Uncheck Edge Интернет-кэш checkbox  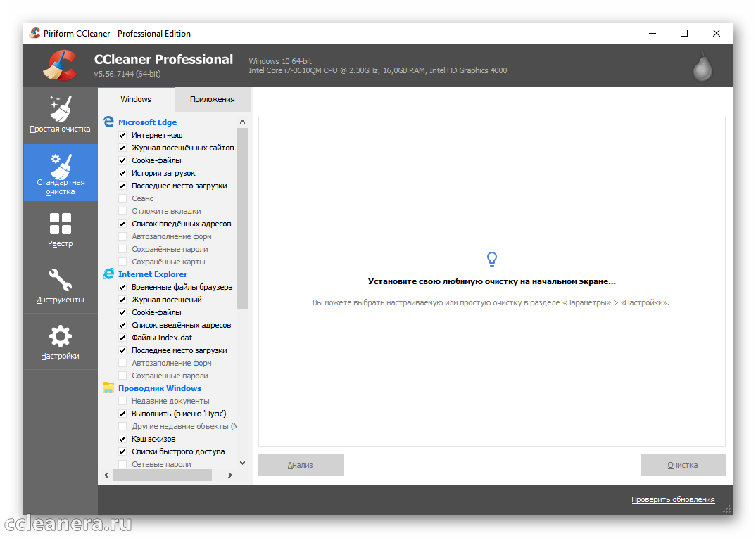[x=122, y=135]
